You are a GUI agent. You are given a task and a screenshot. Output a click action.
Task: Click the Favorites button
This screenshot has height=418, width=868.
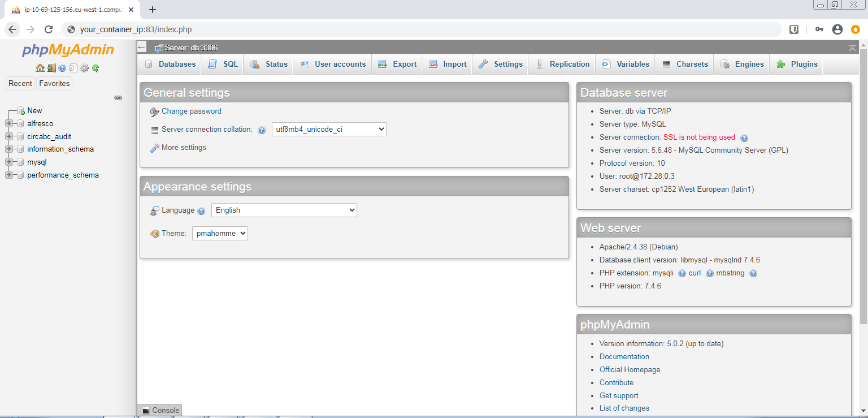click(x=54, y=84)
